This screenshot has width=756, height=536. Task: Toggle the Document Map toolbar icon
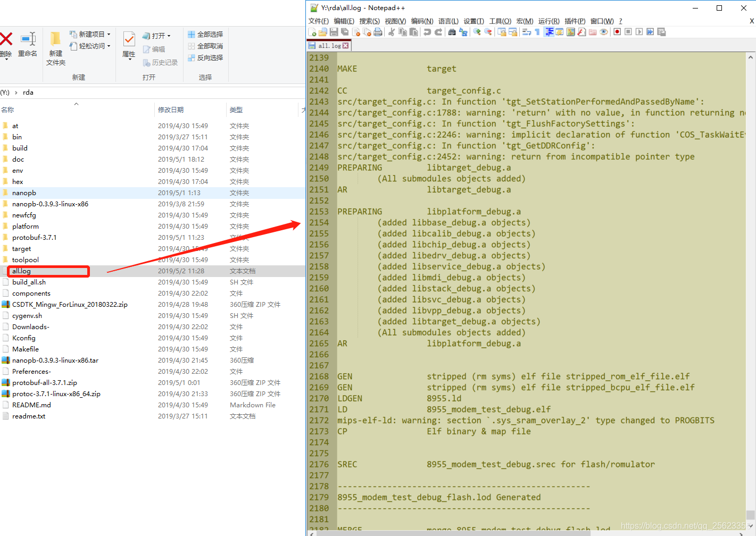571,32
